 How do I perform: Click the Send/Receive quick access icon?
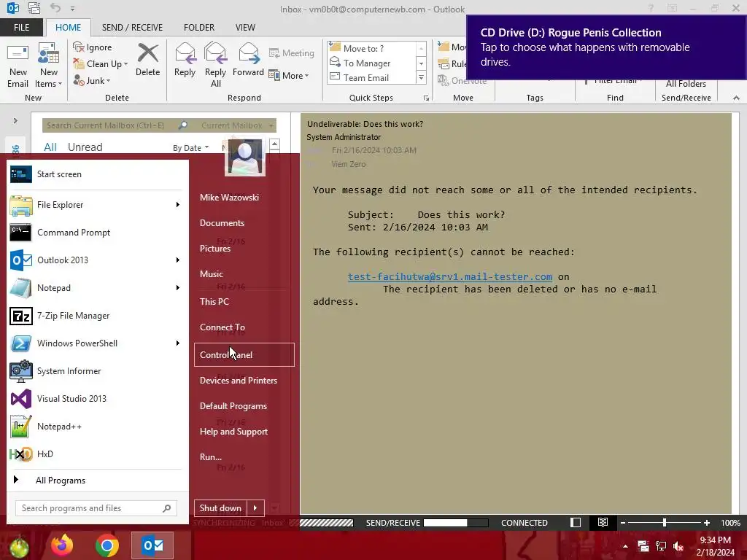(x=34, y=7)
